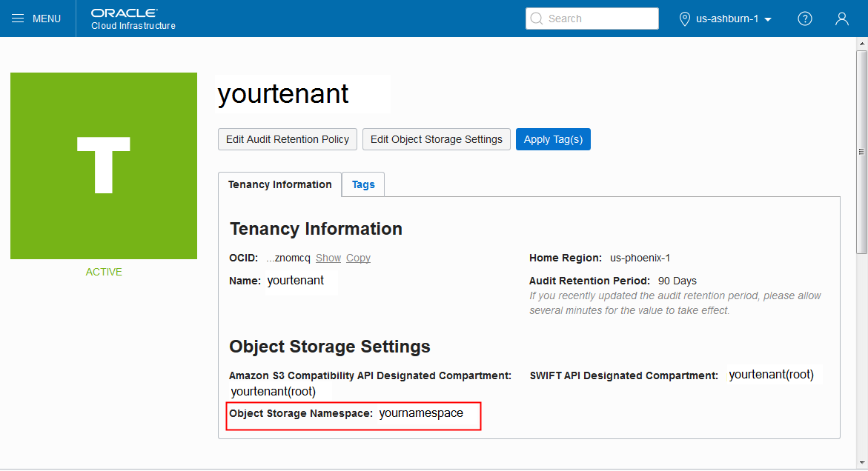Click the 90 Days retention value

click(677, 281)
